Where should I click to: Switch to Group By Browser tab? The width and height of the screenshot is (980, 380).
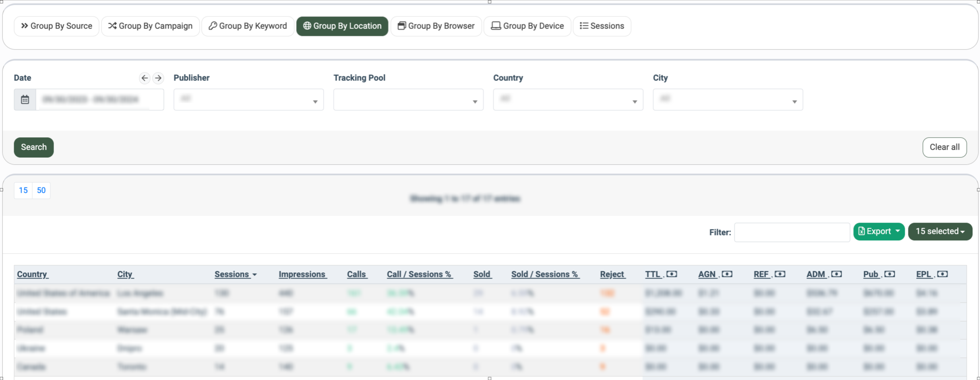pyautogui.click(x=436, y=26)
